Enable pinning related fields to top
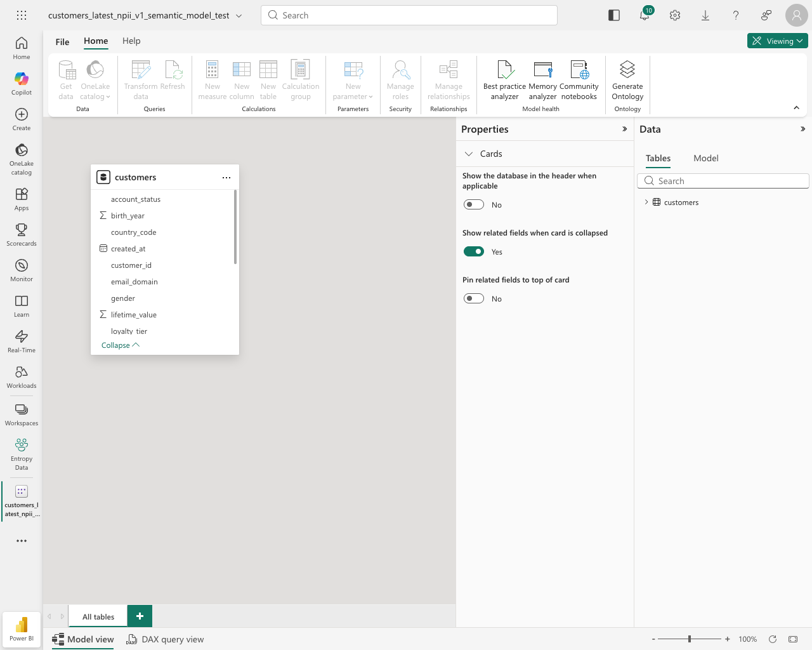Image resolution: width=812 pixels, height=650 pixels. coord(473,298)
